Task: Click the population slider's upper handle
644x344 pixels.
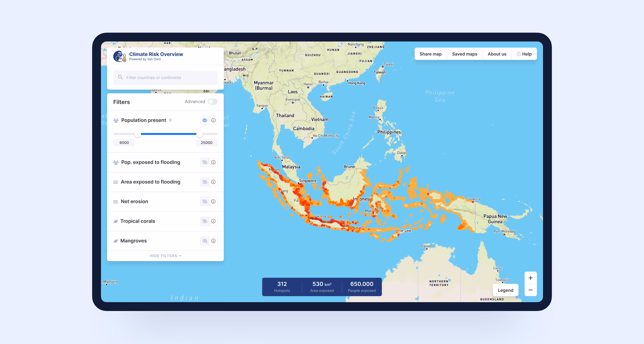Action: [x=199, y=134]
